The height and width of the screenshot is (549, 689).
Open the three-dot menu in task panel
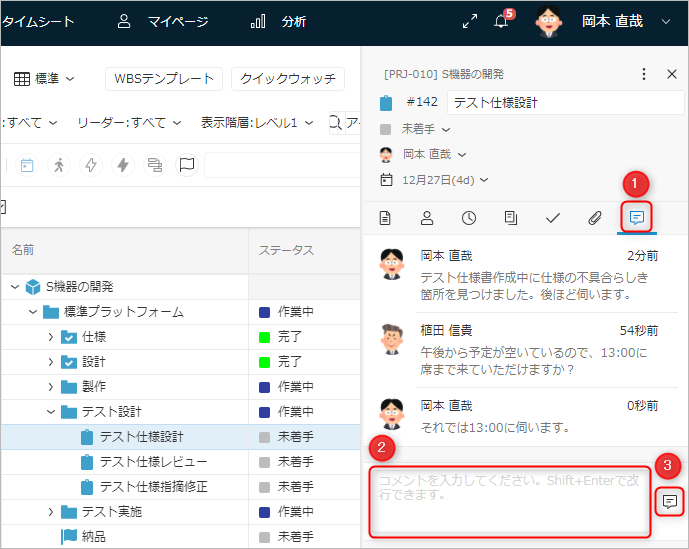tap(644, 74)
